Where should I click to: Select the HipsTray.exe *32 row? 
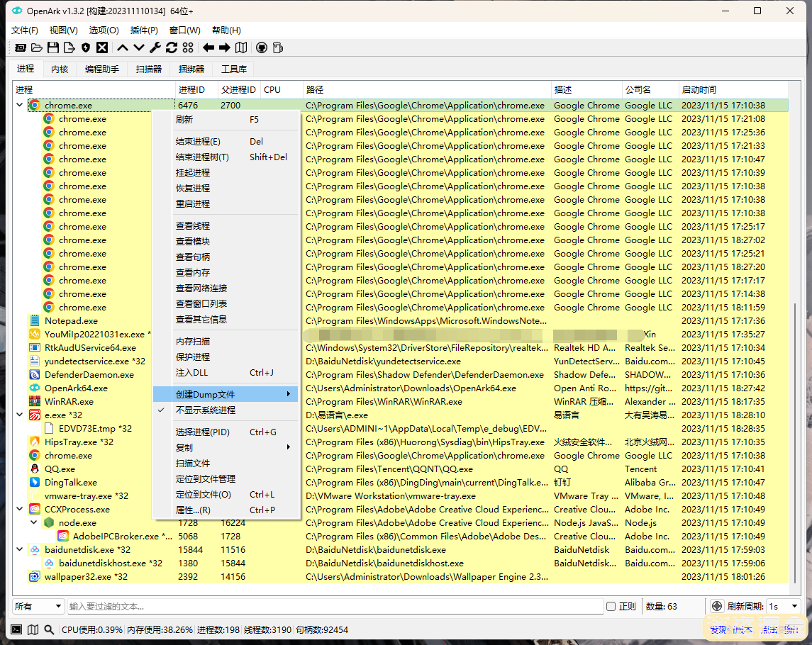(400, 442)
